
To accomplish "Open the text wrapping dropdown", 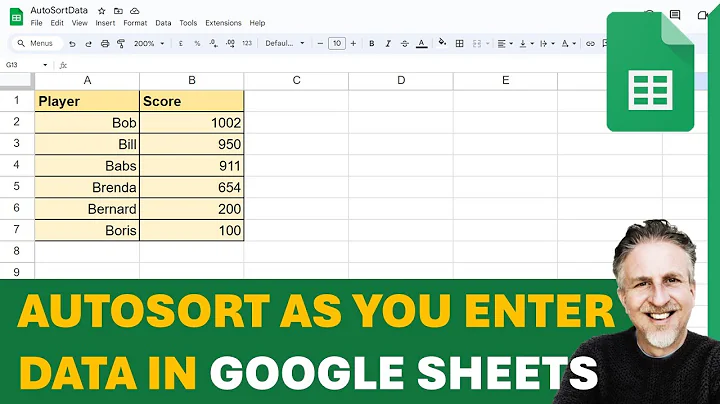I will [547, 44].
